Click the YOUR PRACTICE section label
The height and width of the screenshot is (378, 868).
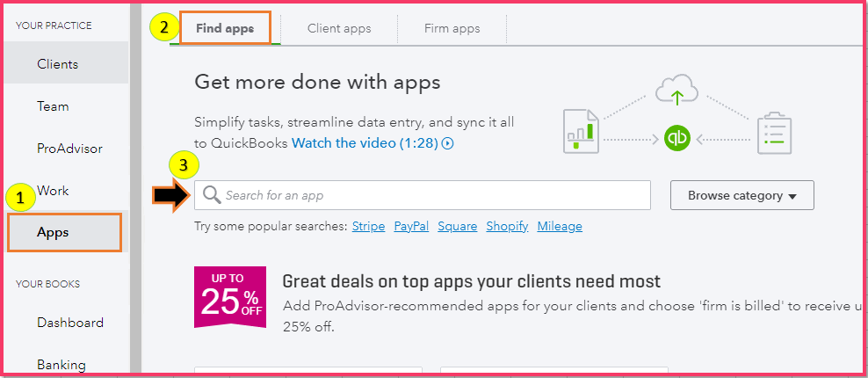pos(54,25)
